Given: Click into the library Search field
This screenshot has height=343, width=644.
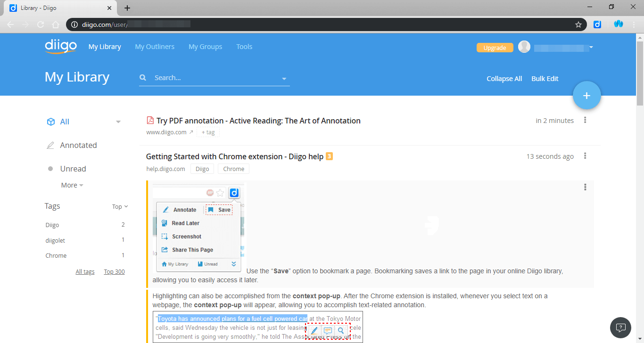Looking at the screenshot, I should 215,78.
